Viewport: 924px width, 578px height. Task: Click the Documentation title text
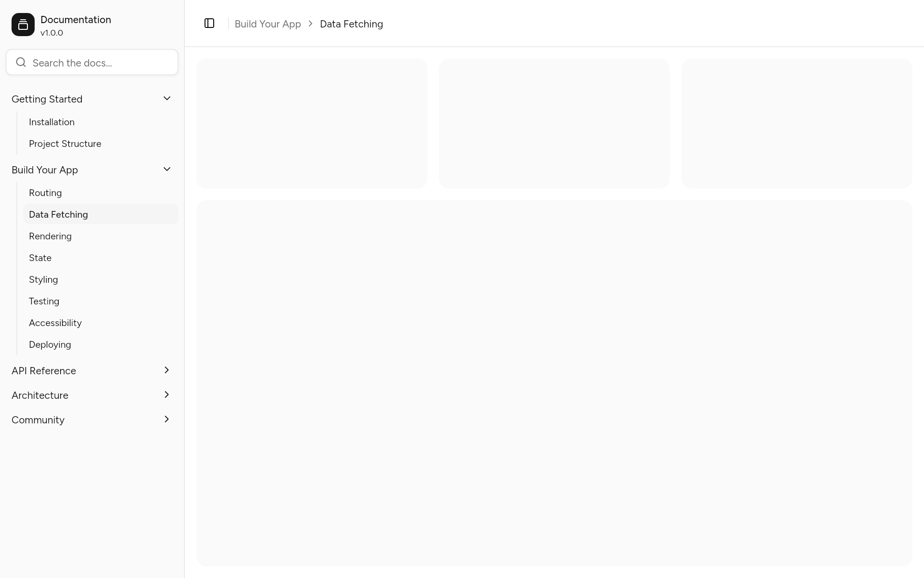tap(76, 19)
